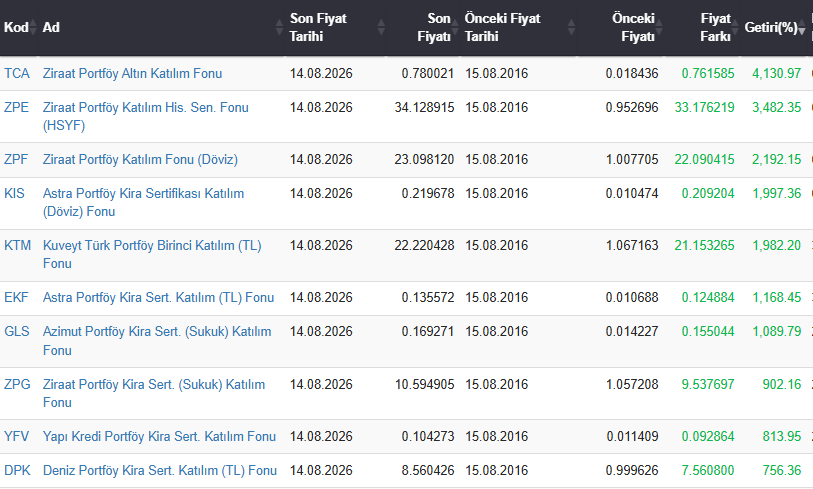
Task: Select DPK previous price 0.999626
Action: (632, 470)
